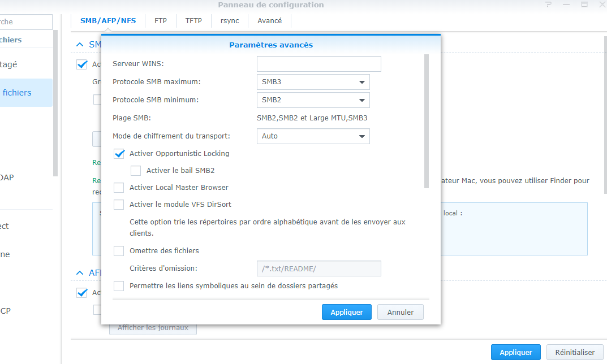Collapse the AFP section chevron
Image resolution: width=607 pixels, height=364 pixels.
click(80, 272)
